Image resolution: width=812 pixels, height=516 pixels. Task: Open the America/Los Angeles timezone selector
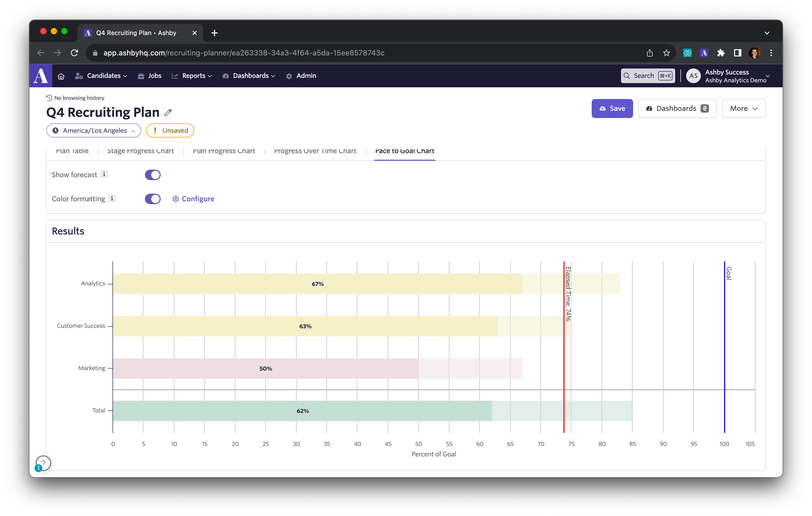pyautogui.click(x=94, y=130)
